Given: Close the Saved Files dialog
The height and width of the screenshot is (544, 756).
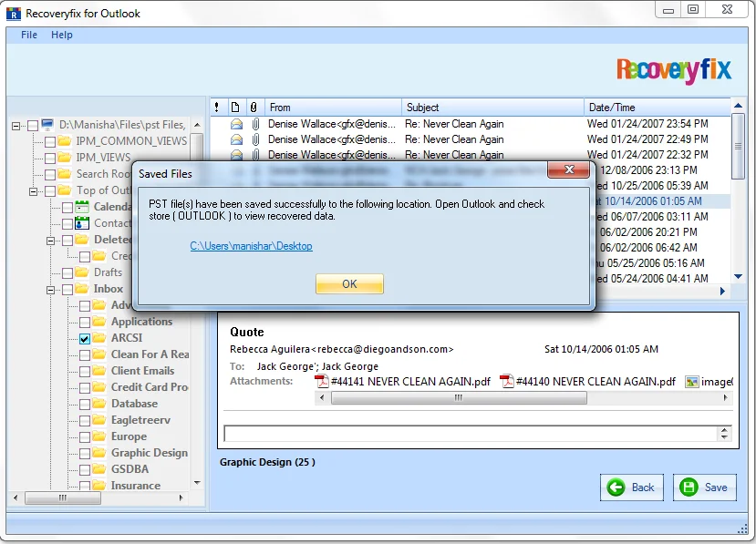Looking at the screenshot, I should click(x=568, y=169).
